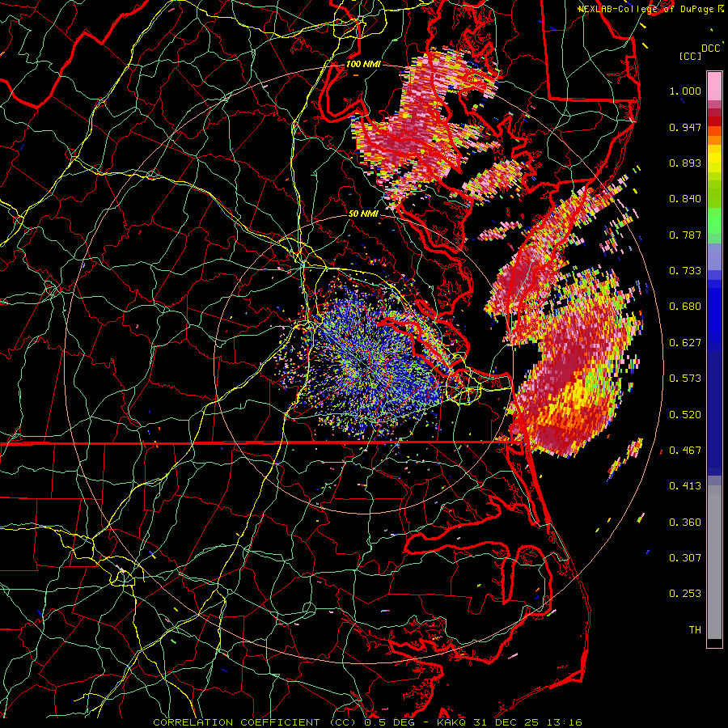Click the 0.520 color scale value
The image size is (728, 728).
pyautogui.click(x=685, y=415)
